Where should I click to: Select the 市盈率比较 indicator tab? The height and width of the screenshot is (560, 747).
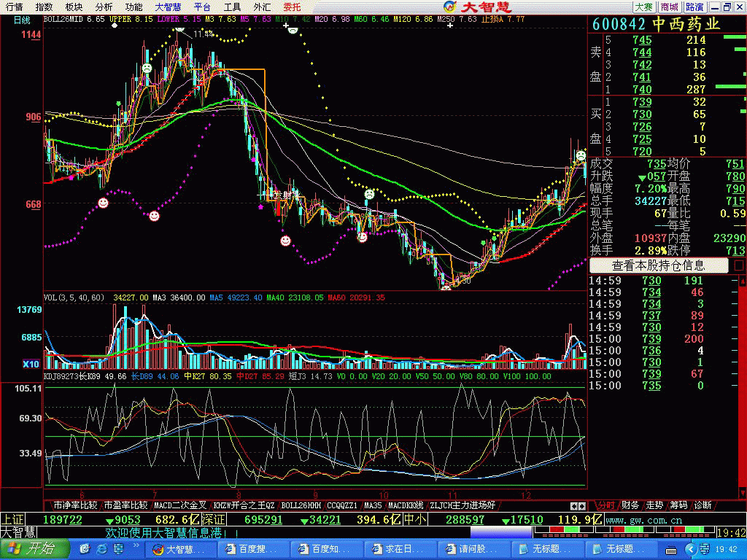click(x=125, y=505)
